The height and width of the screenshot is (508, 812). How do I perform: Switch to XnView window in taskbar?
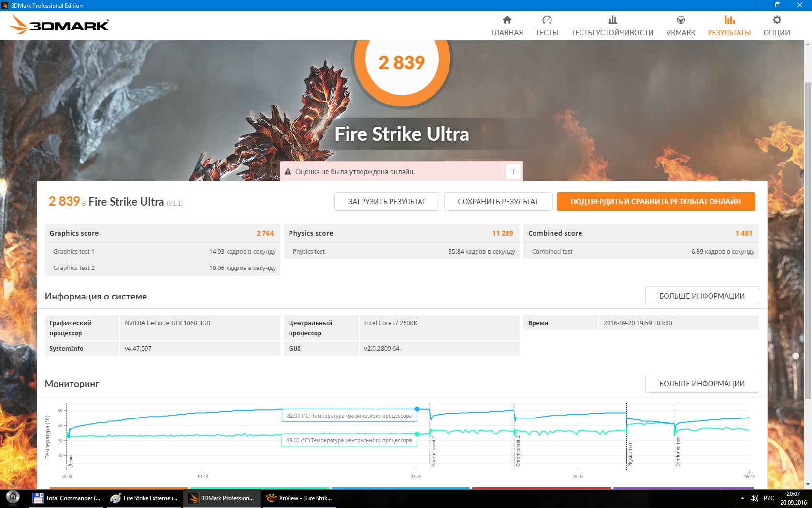[x=300, y=498]
